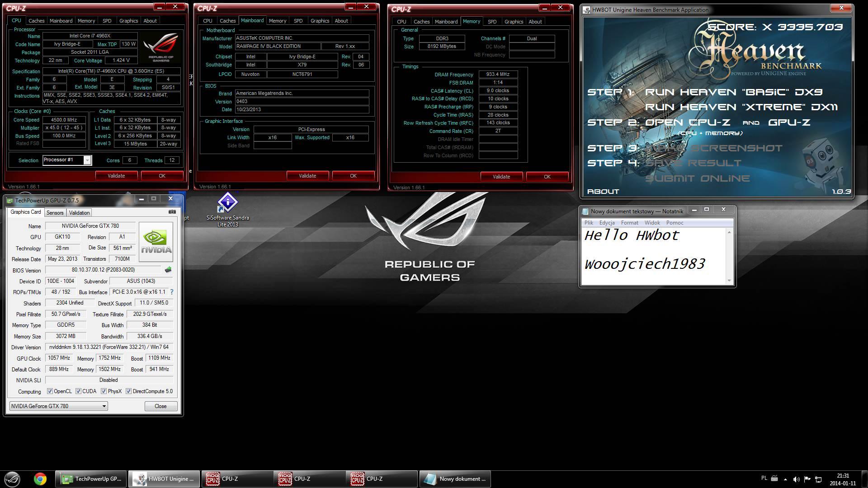Toggle the CUDA checkbox

pos(78,391)
